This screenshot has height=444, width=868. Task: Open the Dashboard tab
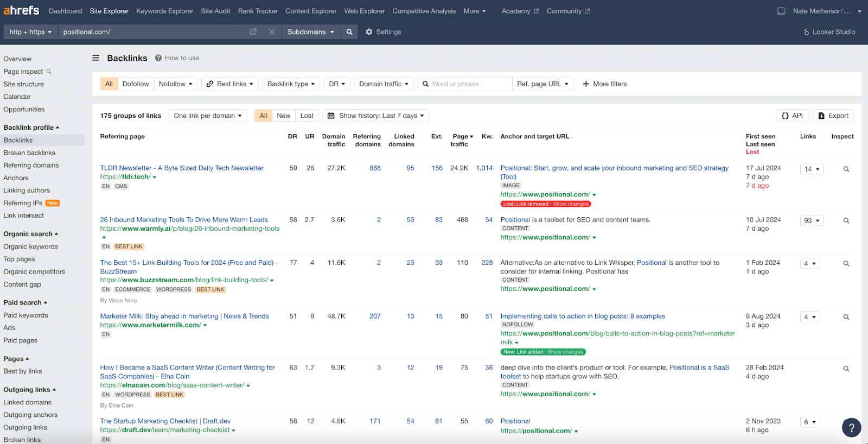[66, 11]
